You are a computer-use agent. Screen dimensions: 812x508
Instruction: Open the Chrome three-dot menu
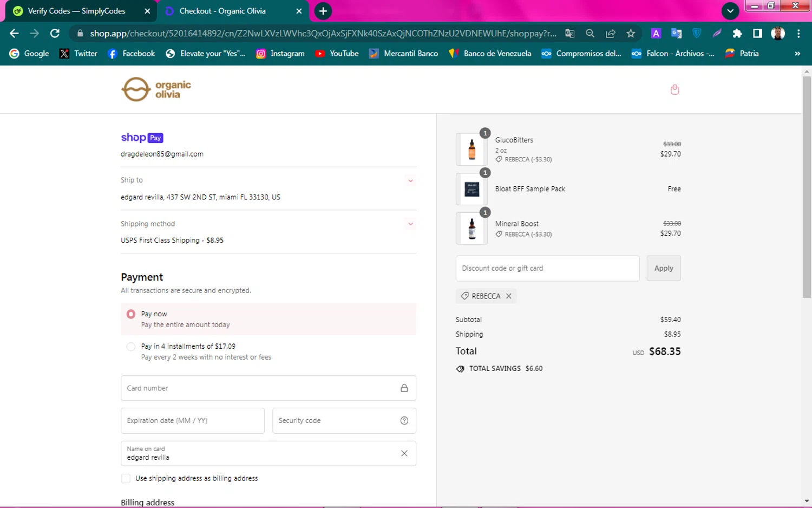[798, 34]
